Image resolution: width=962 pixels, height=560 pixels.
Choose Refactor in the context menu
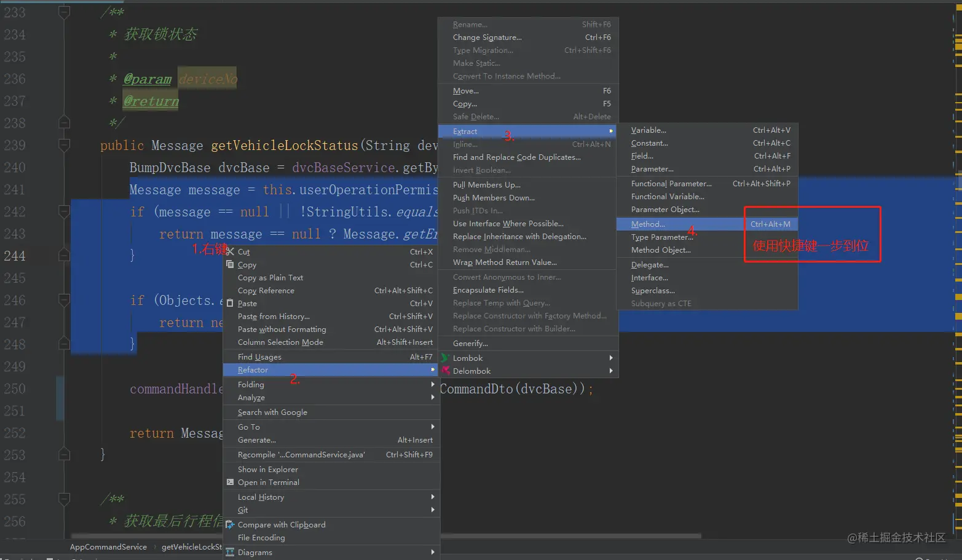(x=331, y=370)
